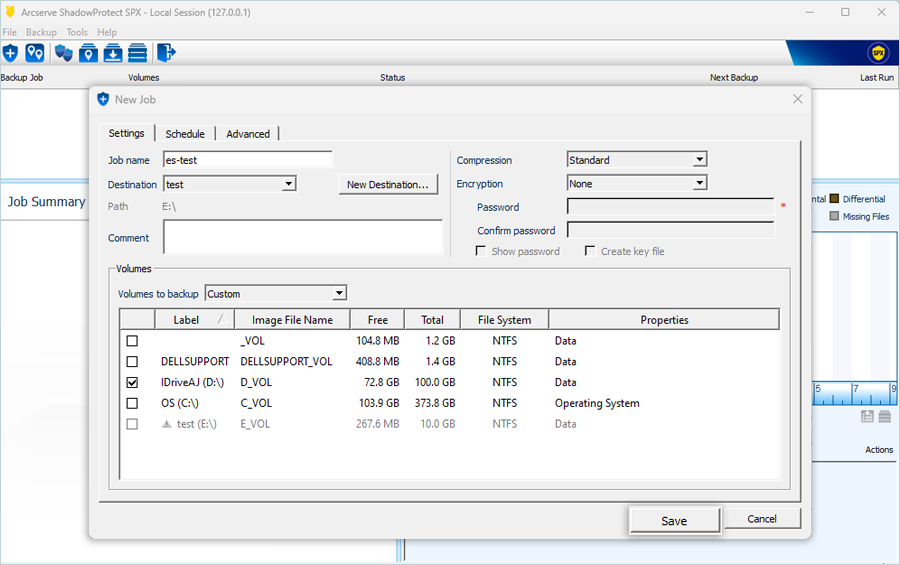The width and height of the screenshot is (900, 565).
Task: Click the shield icon in New Job title
Action: tap(103, 99)
